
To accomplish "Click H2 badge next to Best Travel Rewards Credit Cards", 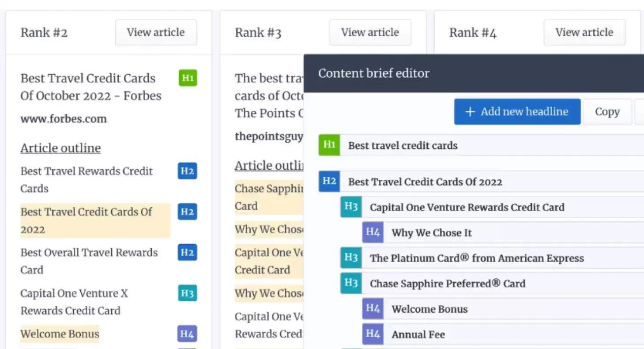I will (187, 171).
